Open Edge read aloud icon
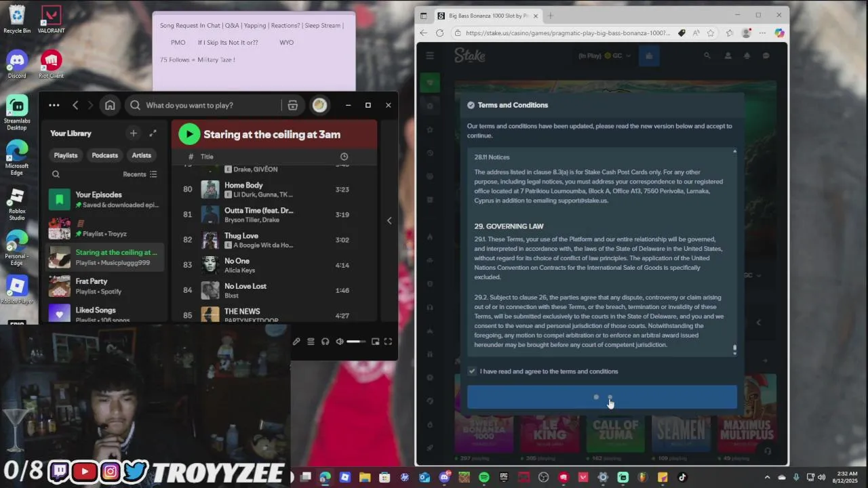The image size is (868, 488). (696, 33)
